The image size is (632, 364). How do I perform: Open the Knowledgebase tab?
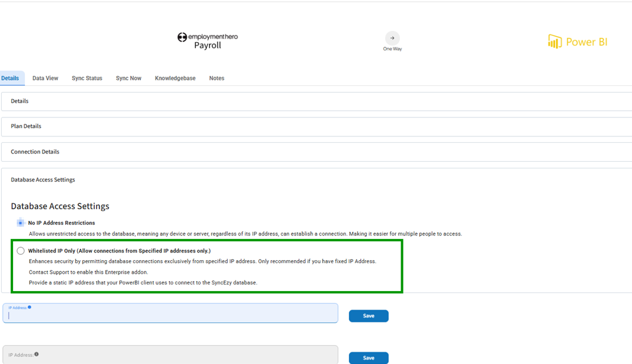pos(175,78)
